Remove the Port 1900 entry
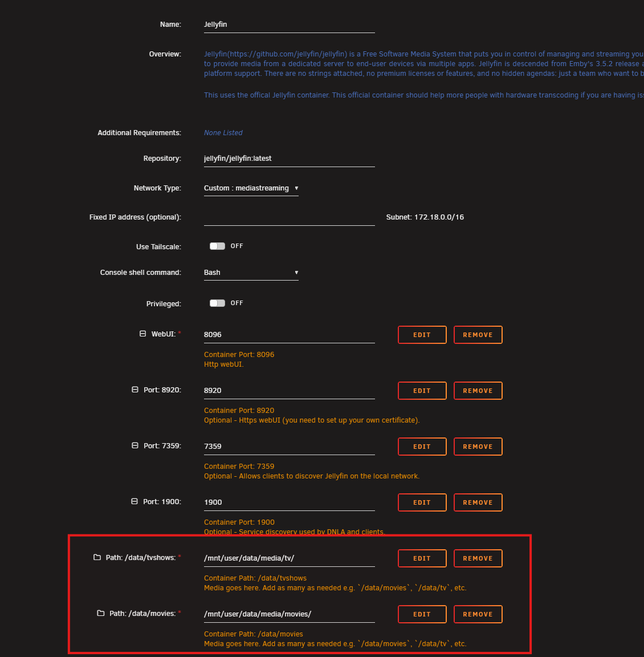The width and height of the screenshot is (644, 657). (478, 502)
